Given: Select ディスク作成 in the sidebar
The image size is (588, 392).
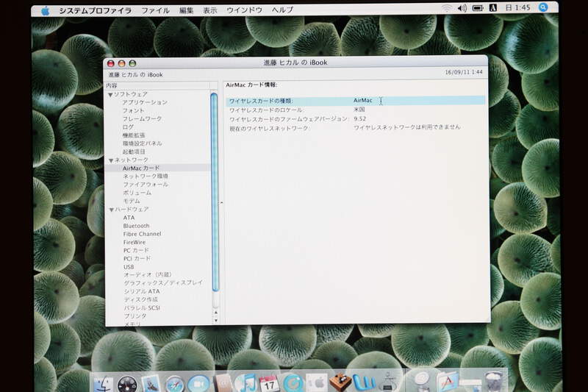Looking at the screenshot, I should (141, 300).
